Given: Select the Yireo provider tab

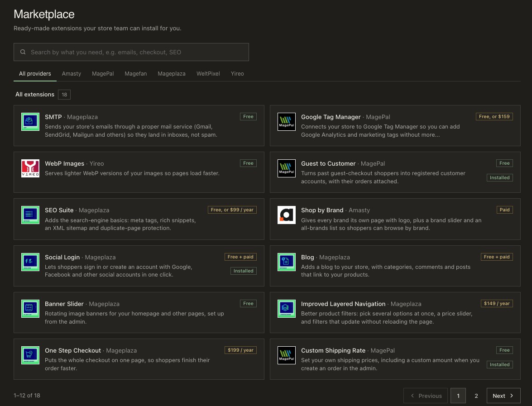Looking at the screenshot, I should tap(238, 74).
